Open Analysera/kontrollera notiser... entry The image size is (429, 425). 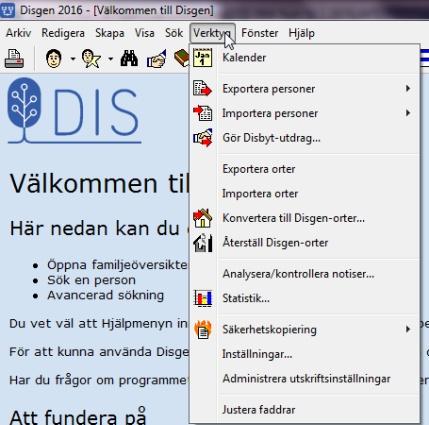point(304,274)
